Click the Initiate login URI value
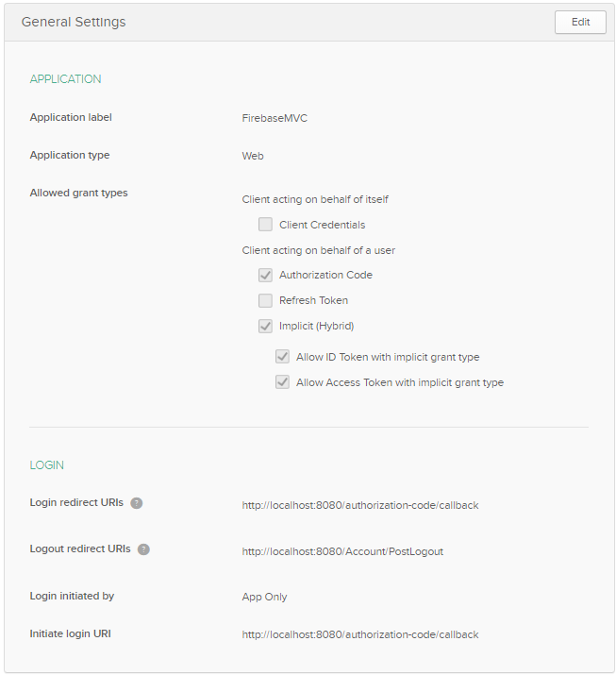 359,634
